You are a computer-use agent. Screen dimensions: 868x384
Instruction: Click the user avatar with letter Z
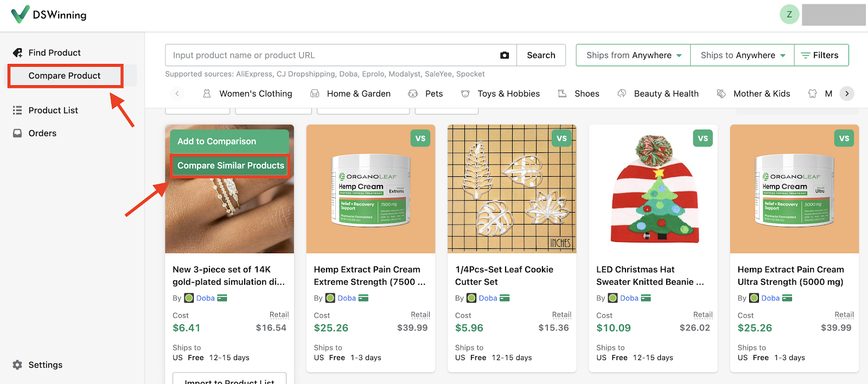pos(789,15)
